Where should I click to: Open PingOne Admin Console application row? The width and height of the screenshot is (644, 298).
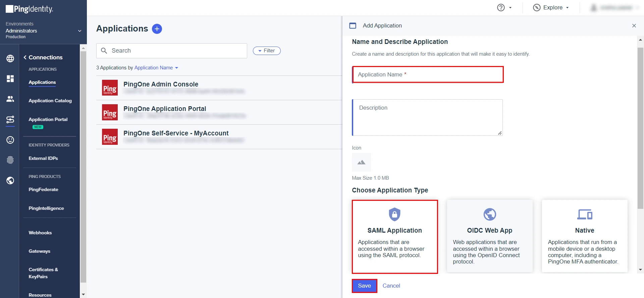click(219, 88)
